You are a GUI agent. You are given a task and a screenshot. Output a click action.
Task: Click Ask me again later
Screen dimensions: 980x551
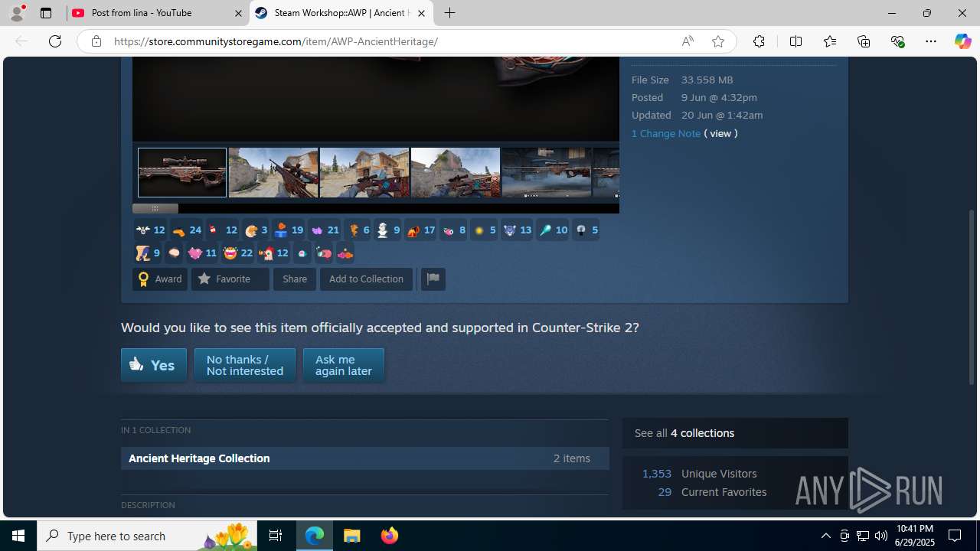coord(344,365)
